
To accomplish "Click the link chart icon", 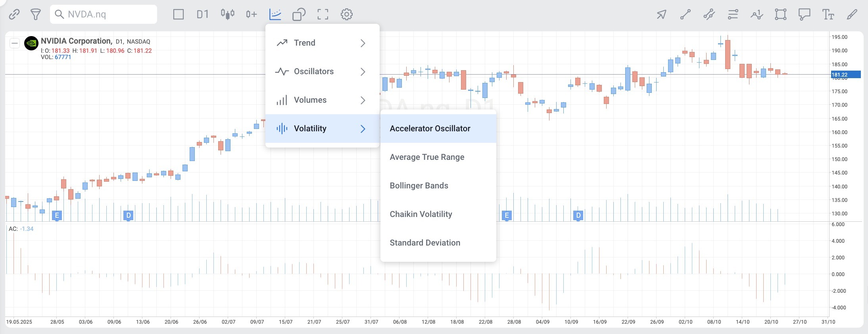I will point(14,15).
